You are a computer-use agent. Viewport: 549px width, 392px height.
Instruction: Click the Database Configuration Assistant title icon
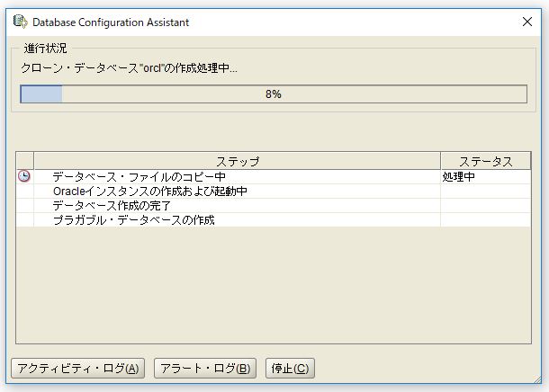tap(21, 22)
